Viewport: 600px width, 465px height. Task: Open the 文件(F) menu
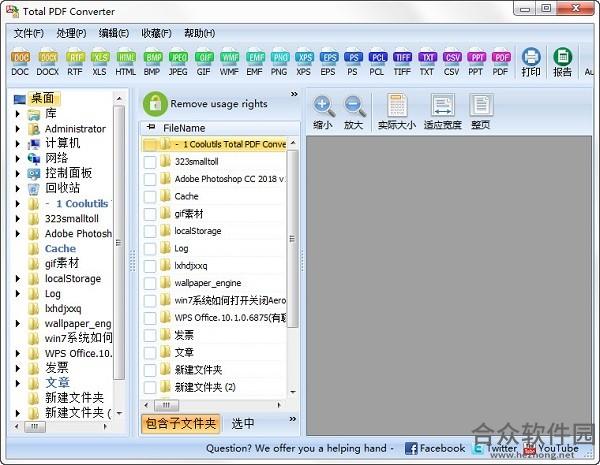[29, 34]
